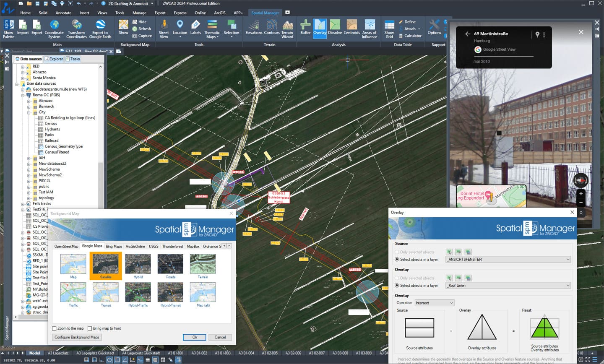Switch to the Spatial Manager ribbon tab
The image size is (604, 364).
pyautogui.click(x=265, y=13)
